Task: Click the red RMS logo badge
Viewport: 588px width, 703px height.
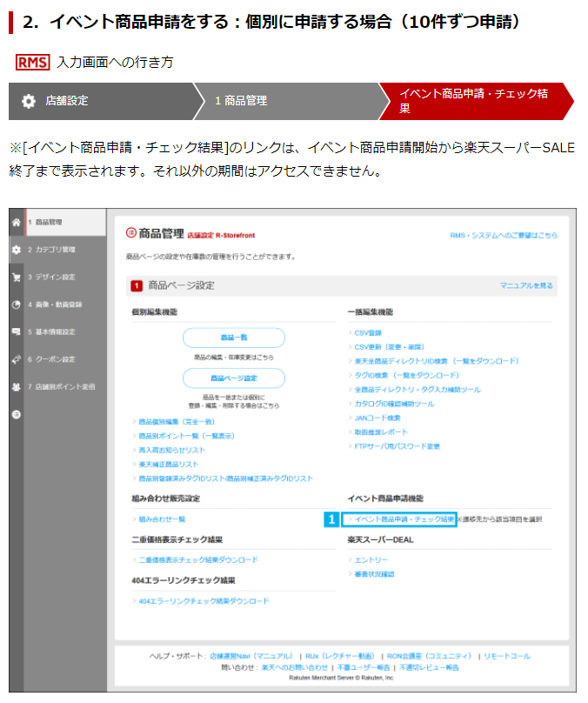Action: 32,62
